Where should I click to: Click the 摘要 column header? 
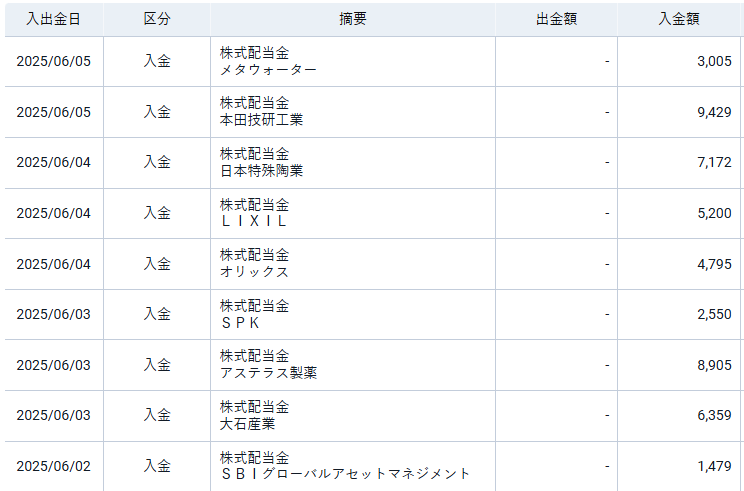(353, 19)
